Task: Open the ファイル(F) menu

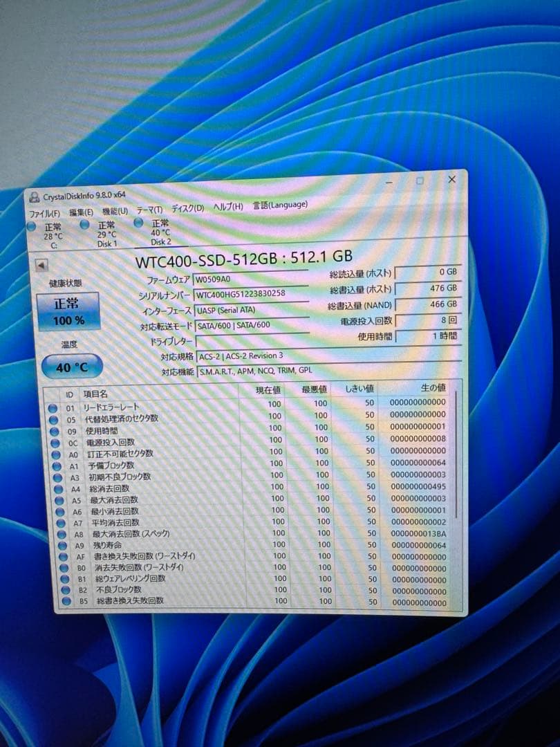Action: click(44, 214)
